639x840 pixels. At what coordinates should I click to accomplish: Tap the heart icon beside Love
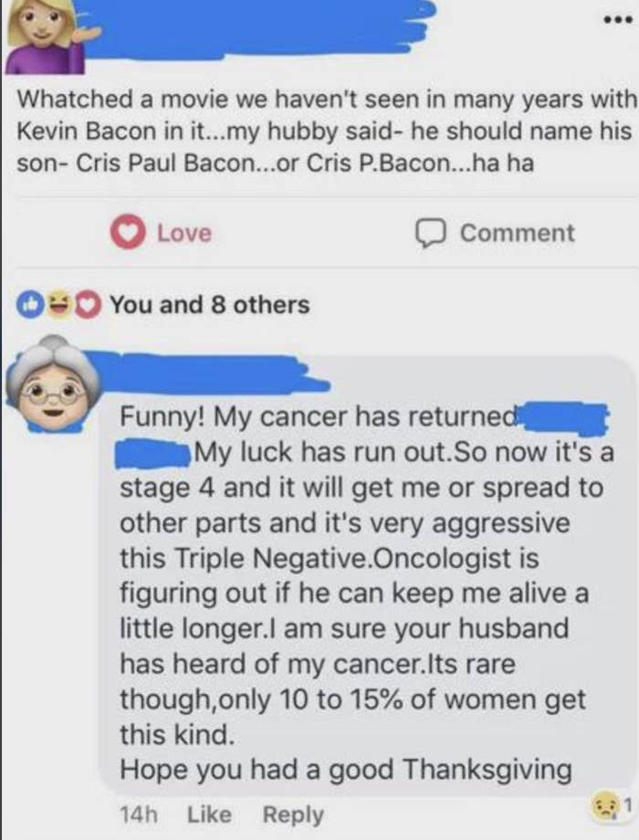tap(128, 233)
